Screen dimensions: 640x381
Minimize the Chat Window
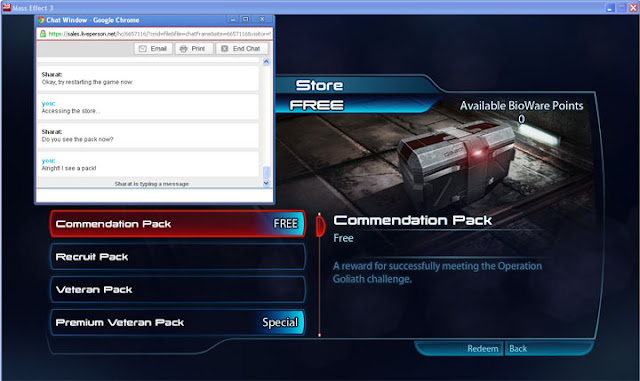tap(233, 19)
